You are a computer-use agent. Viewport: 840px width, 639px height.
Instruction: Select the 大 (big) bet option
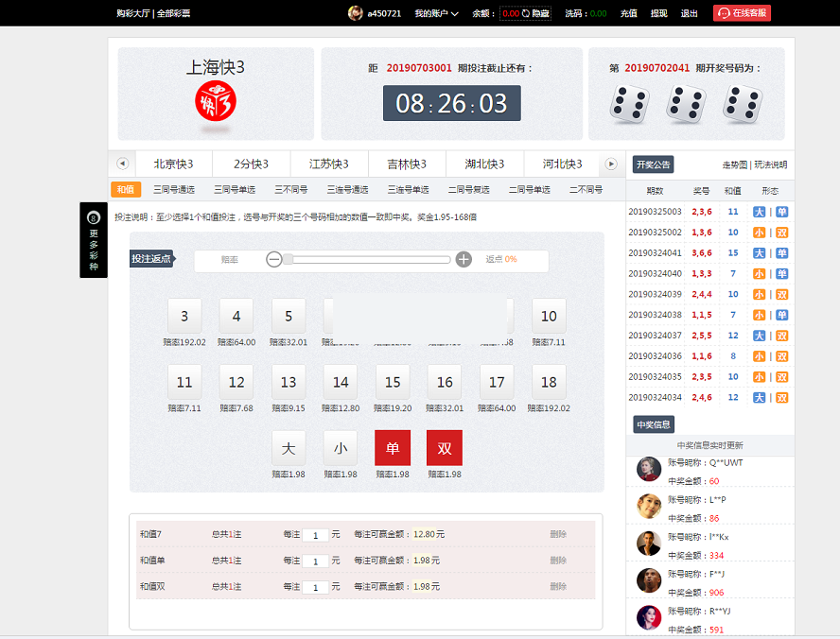pyautogui.click(x=289, y=448)
